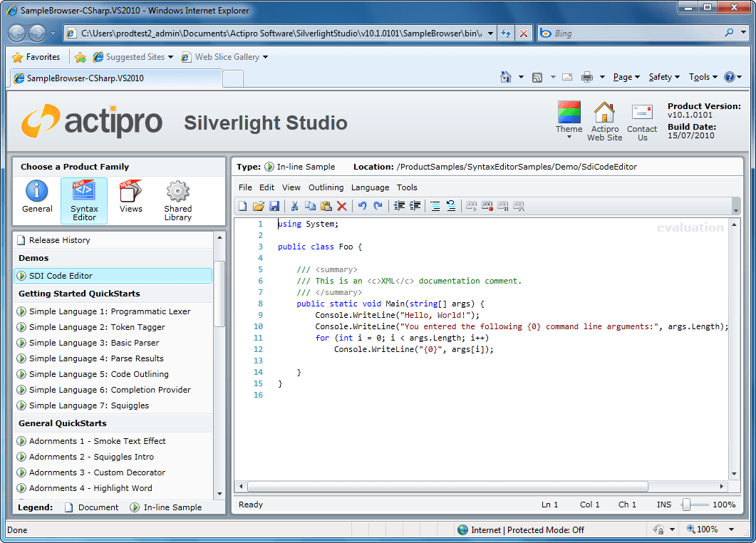Screen dimensions: 756x543
Task: Click the red X Delete icon
Action: click(342, 207)
